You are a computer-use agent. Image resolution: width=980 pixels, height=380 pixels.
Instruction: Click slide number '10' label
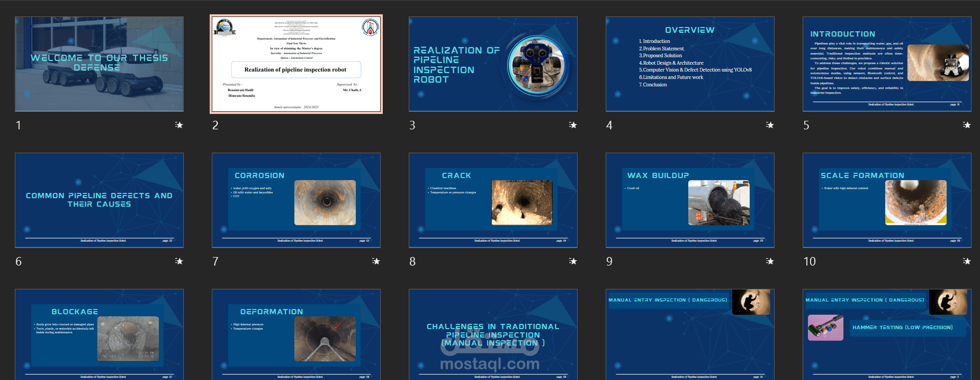(810, 262)
